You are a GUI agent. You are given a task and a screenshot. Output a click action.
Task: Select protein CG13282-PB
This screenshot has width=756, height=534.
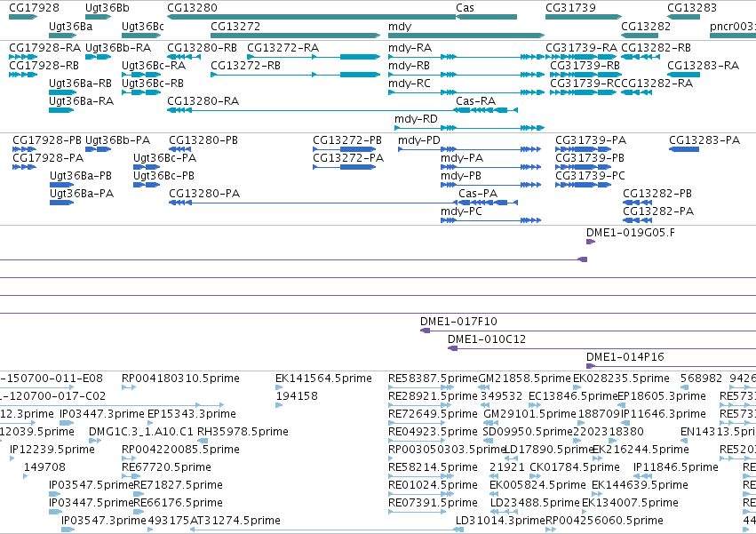point(657,194)
